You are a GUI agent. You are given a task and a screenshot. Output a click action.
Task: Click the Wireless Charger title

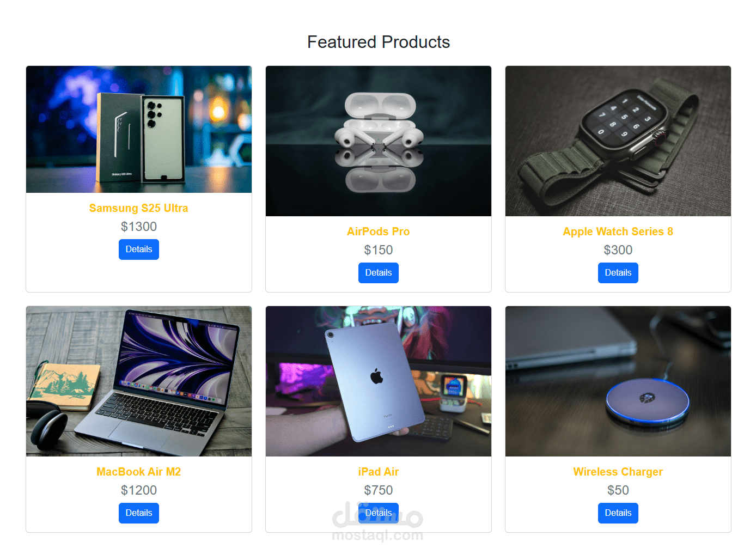click(x=618, y=472)
